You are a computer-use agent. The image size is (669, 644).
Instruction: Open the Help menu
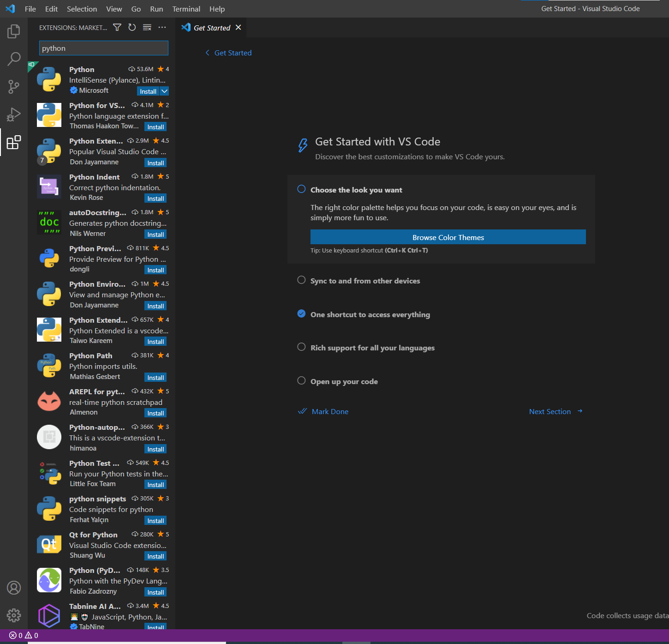tap(217, 9)
